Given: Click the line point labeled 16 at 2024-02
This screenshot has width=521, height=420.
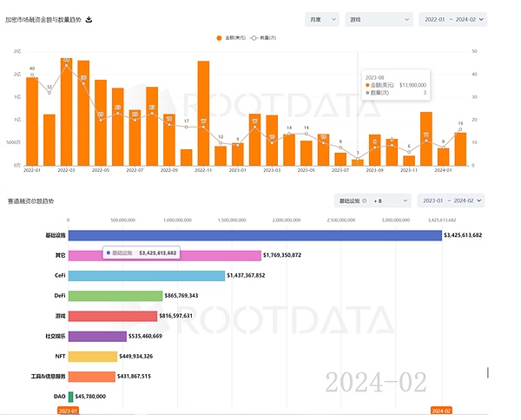Looking at the screenshot, I should click(460, 131).
